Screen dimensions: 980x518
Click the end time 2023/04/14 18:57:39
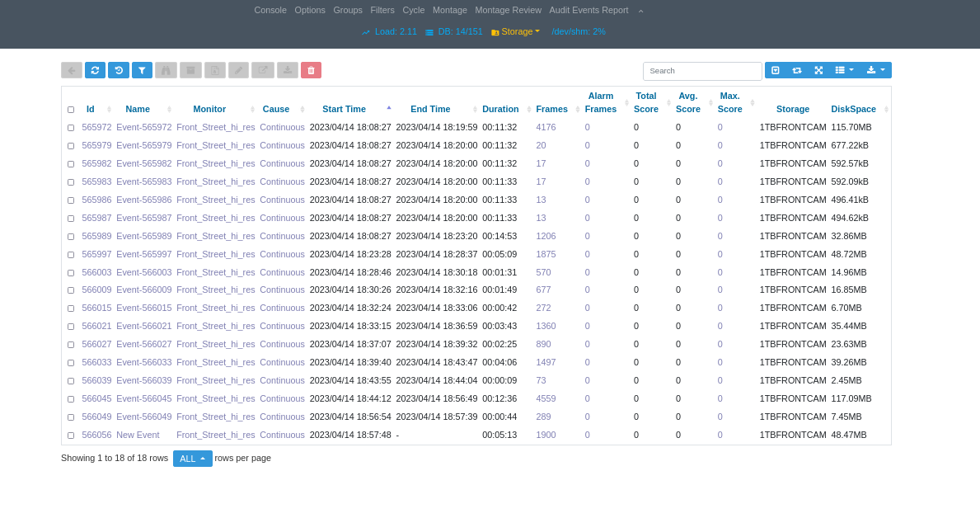coord(437,417)
